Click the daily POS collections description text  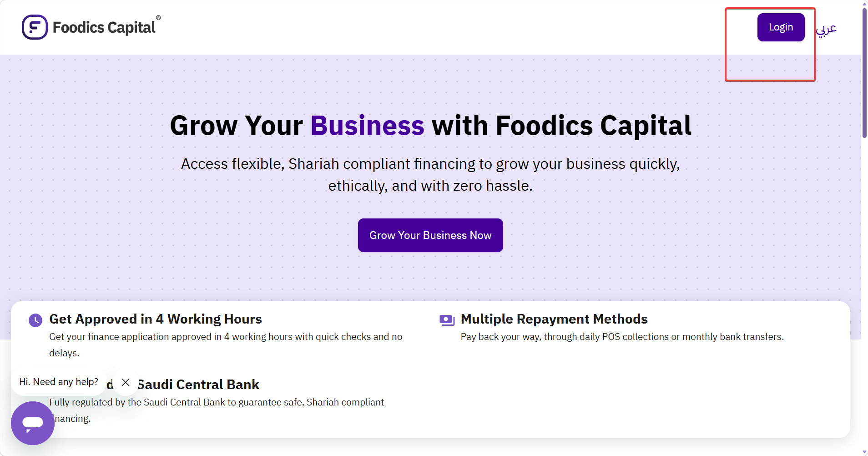click(622, 337)
